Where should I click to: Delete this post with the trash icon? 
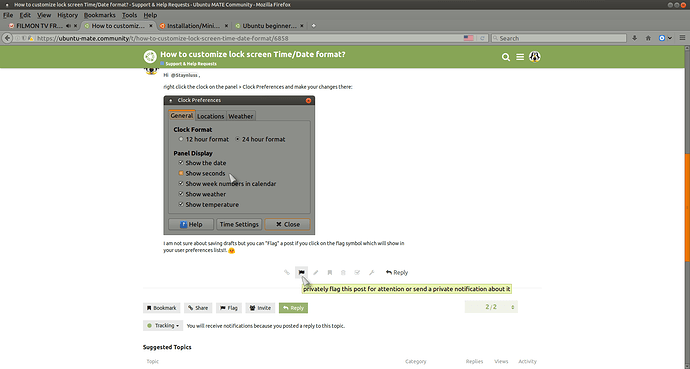(343, 273)
